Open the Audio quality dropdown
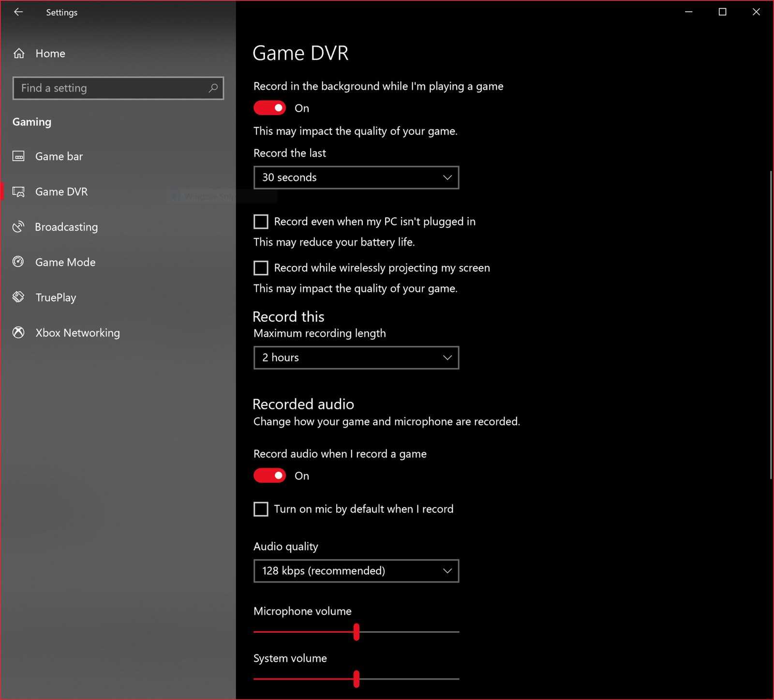774x700 pixels. point(356,571)
